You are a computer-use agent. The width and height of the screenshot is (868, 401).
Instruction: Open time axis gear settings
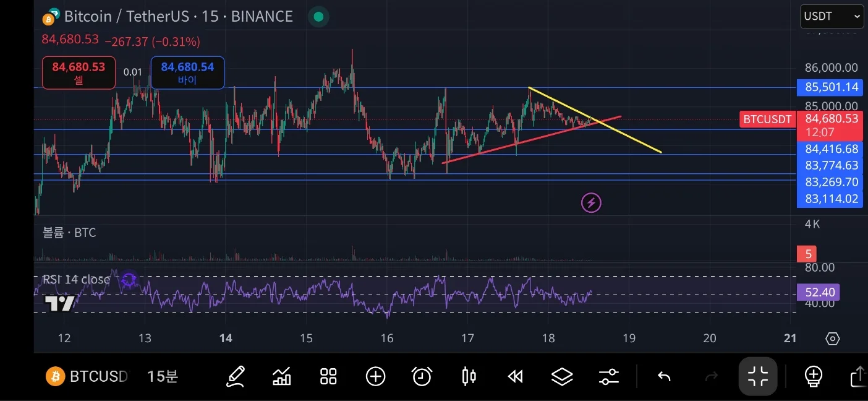(x=833, y=338)
